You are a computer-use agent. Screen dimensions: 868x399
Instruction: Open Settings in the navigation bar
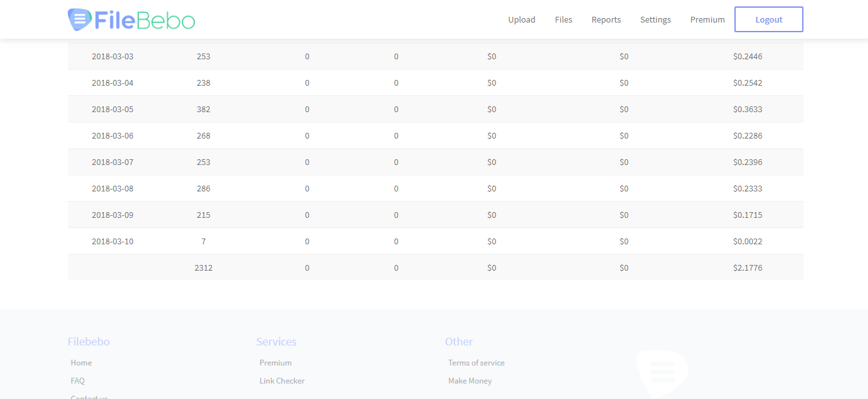click(x=655, y=19)
